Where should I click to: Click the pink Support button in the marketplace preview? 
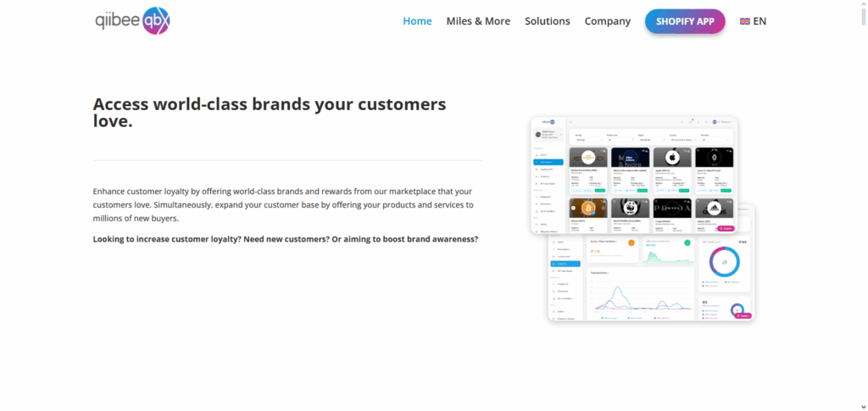coord(726,228)
